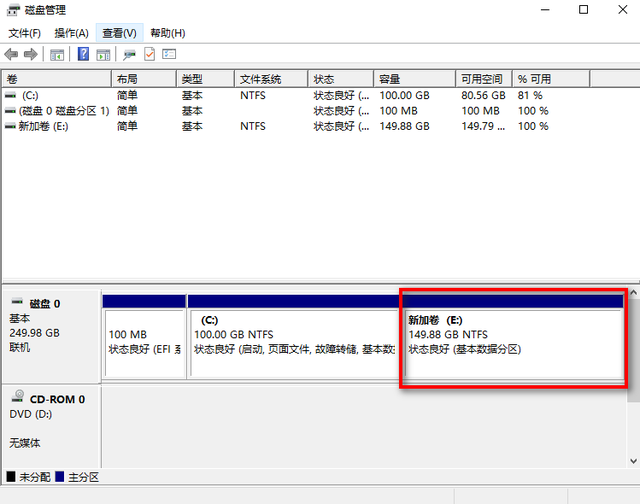
Task: Sort by the % 可用 column header
Action: [x=551, y=79]
